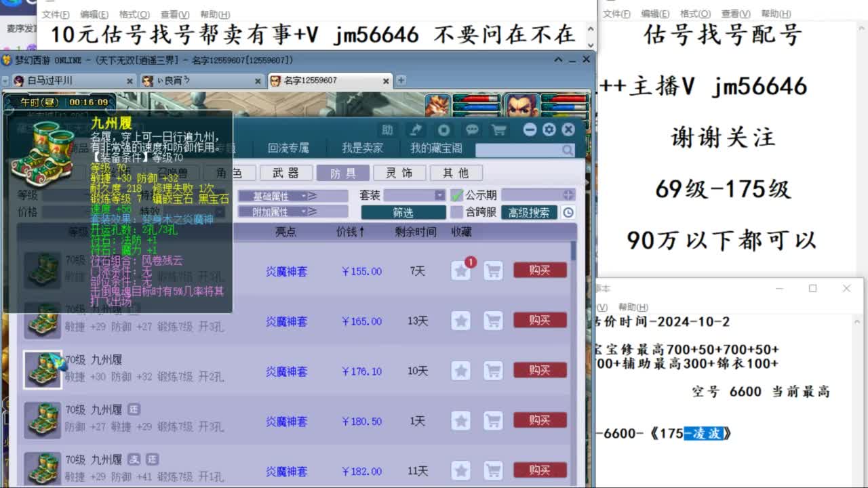Select the 防具 category tab
The width and height of the screenshot is (868, 488).
pos(343,173)
